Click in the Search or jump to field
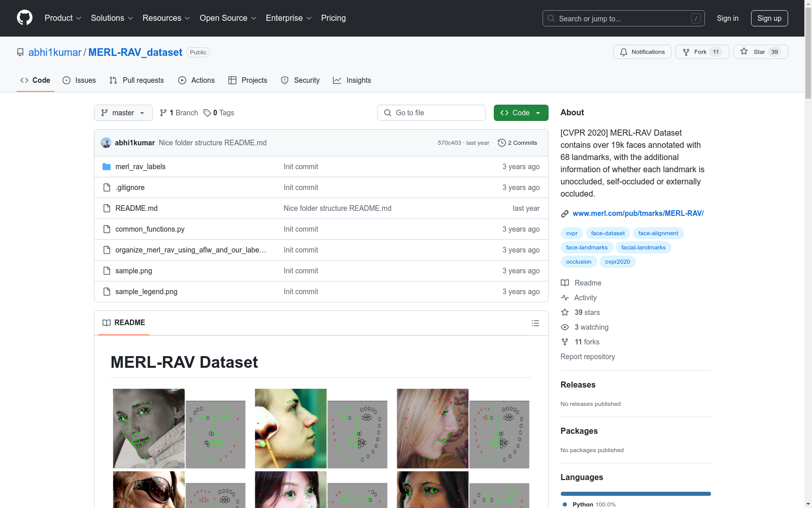Viewport: 812px width, 508px height. point(624,18)
